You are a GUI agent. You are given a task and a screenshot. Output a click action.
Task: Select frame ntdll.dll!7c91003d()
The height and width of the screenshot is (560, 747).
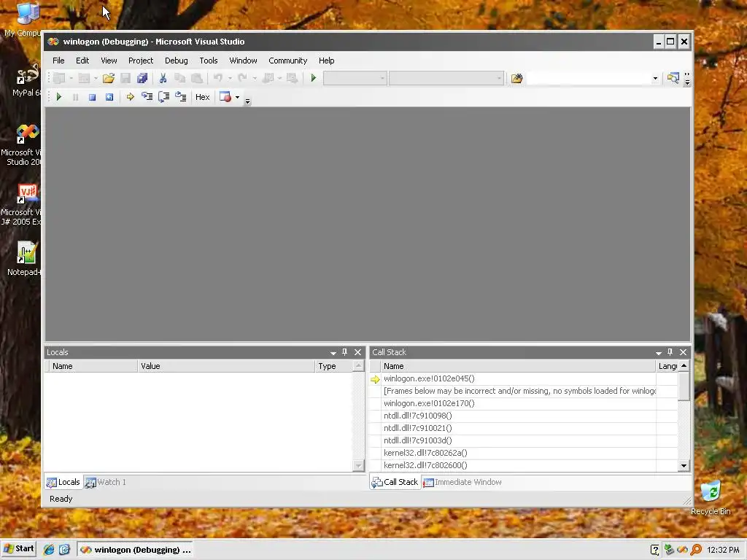[418, 440]
